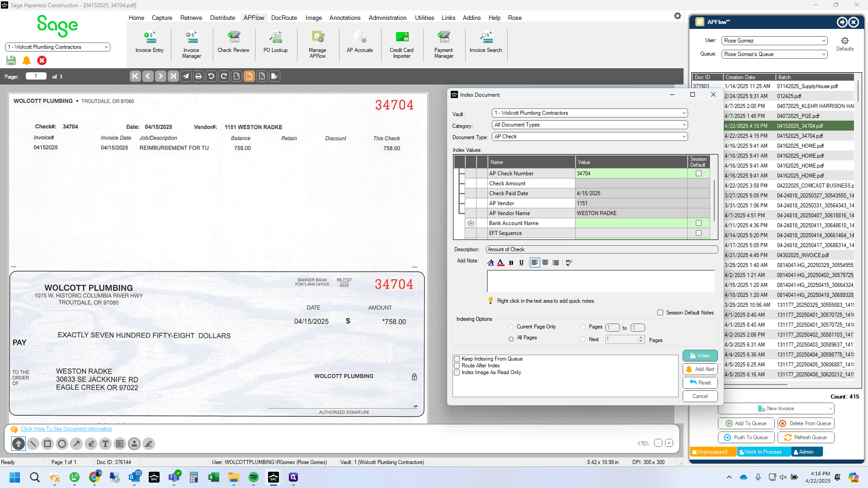Click the green save disk icon
The height and width of the screenshot is (488, 868).
11,60
